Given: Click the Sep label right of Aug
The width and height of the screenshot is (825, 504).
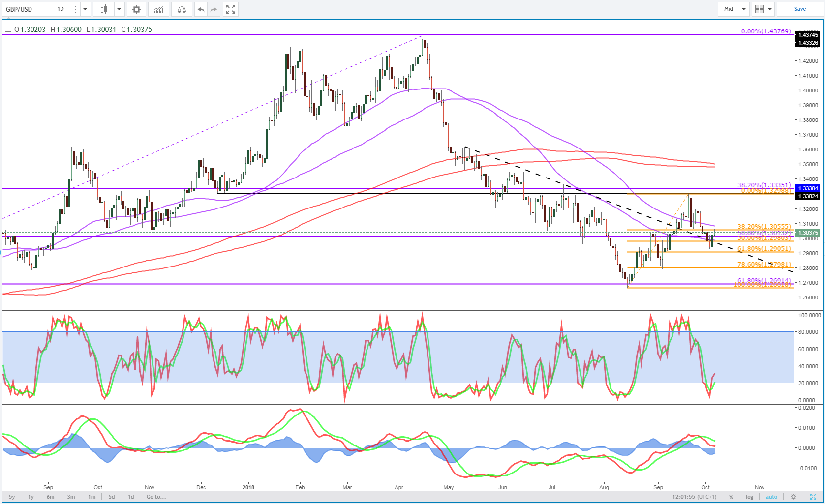Looking at the screenshot, I should coord(658,487).
